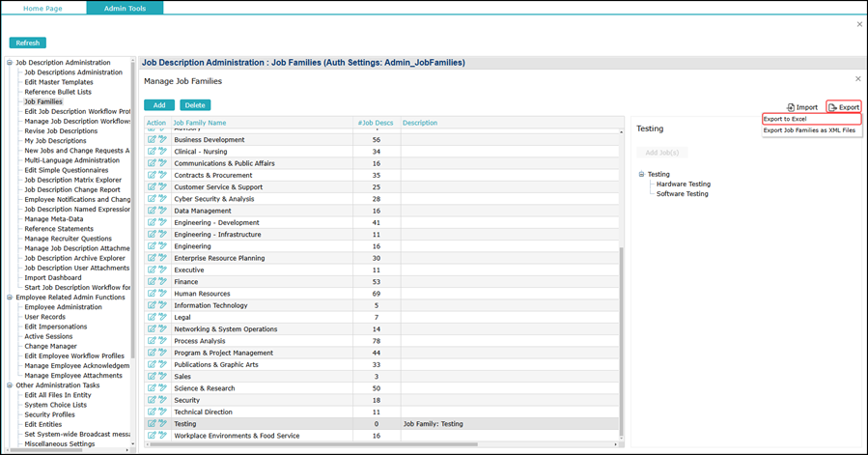This screenshot has height=455, width=868.
Task: Open the Export menu button
Action: click(843, 107)
